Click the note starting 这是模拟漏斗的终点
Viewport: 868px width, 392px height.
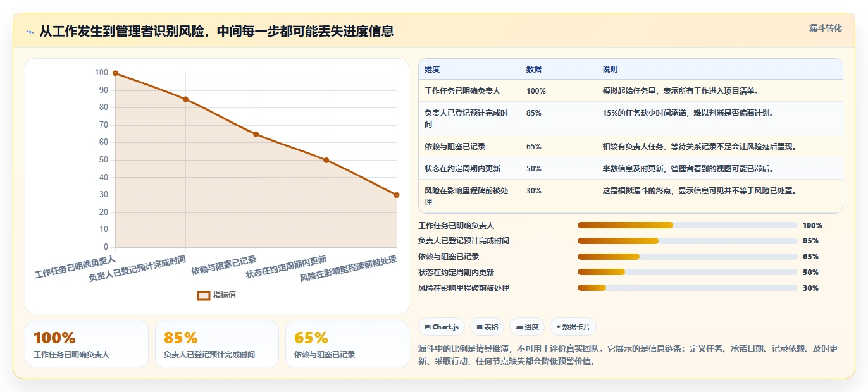click(700, 191)
